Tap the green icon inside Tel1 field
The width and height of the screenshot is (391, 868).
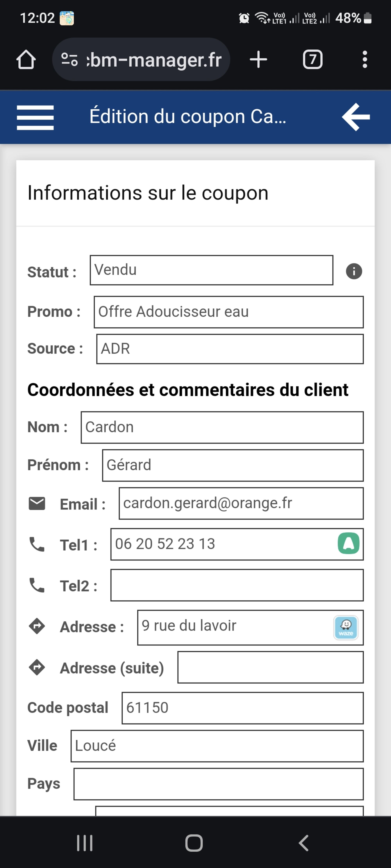click(x=348, y=543)
